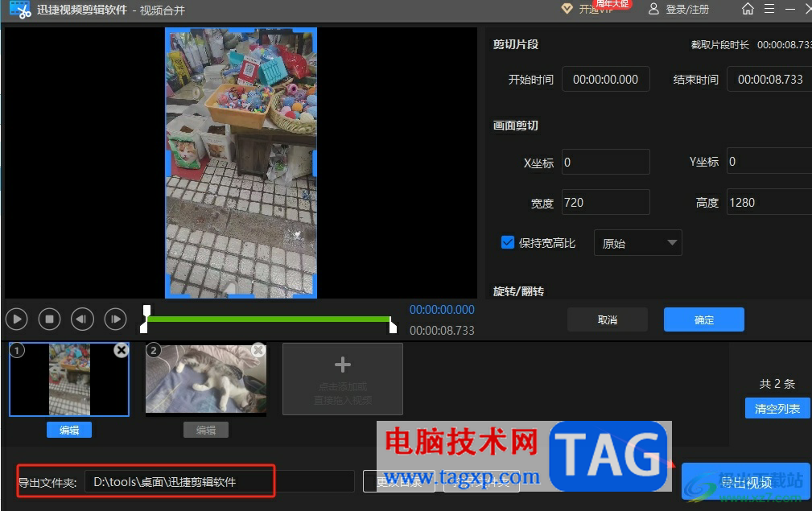Remove video clip 1 with its X
Viewport: 812px width, 511px height.
point(122,351)
